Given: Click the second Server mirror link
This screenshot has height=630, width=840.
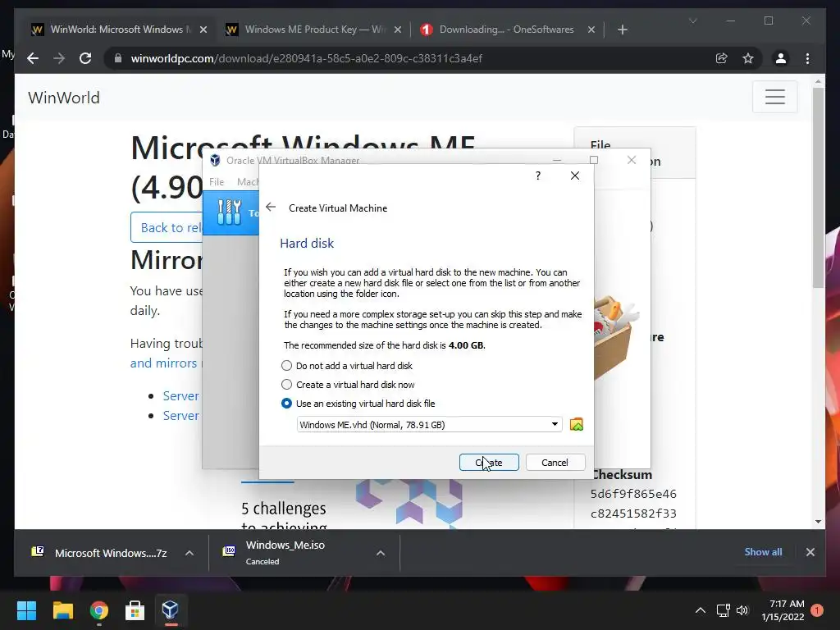Looking at the screenshot, I should pyautogui.click(x=181, y=415).
